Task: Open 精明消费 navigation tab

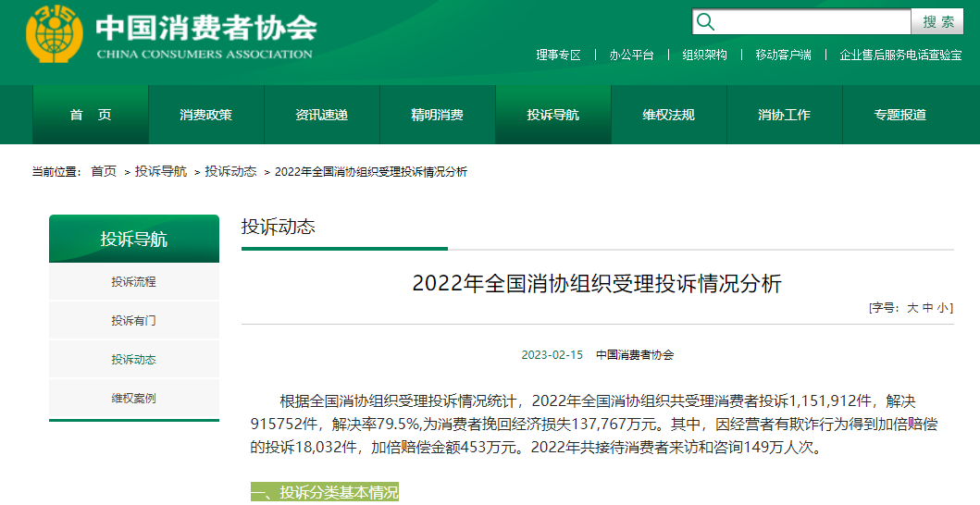Action: (x=438, y=115)
